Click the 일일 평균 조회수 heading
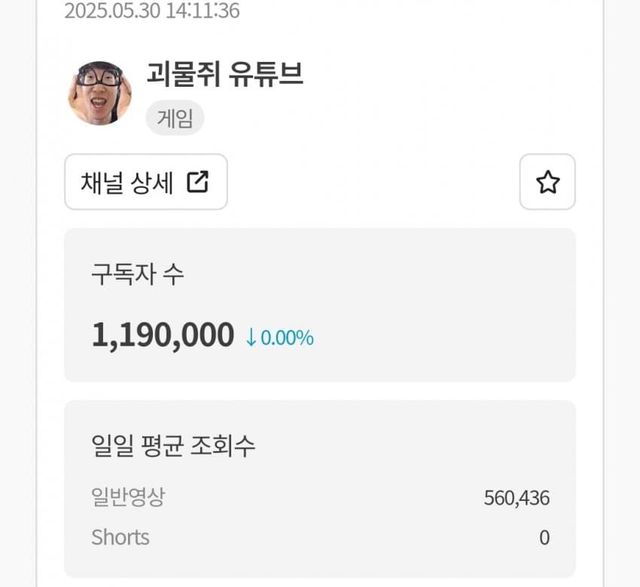 [173, 446]
